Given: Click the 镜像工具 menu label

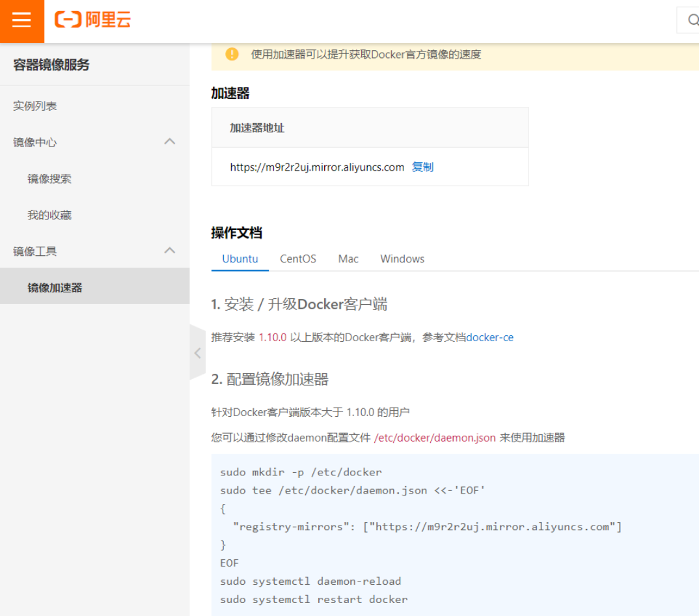Looking at the screenshot, I should 34,251.
